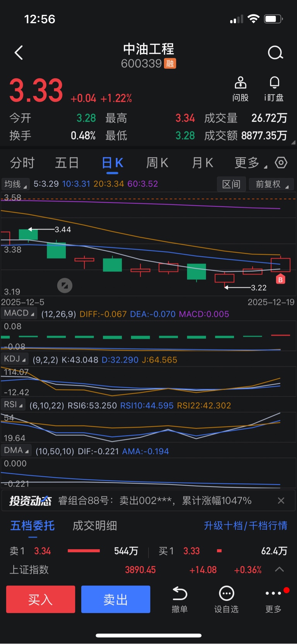Tap the 买1 3.33 order row
The width and height of the screenshot is (297, 644).
pos(223,551)
